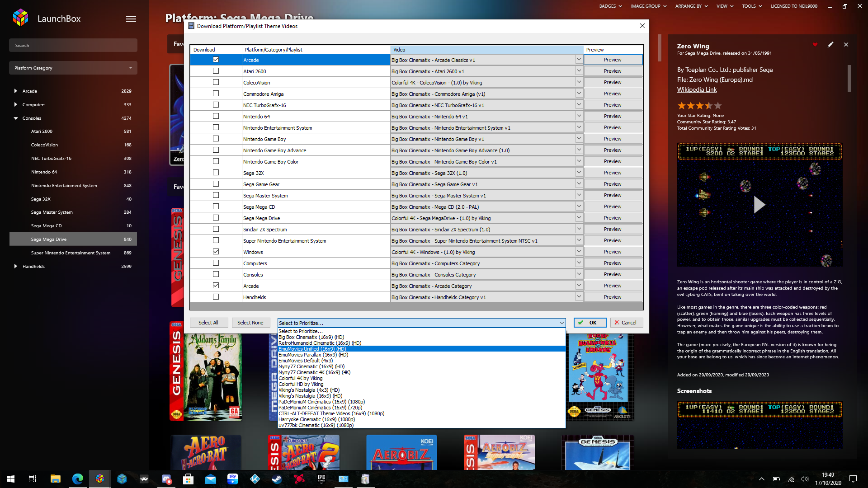Open the Platform Category dropdown

[73, 68]
